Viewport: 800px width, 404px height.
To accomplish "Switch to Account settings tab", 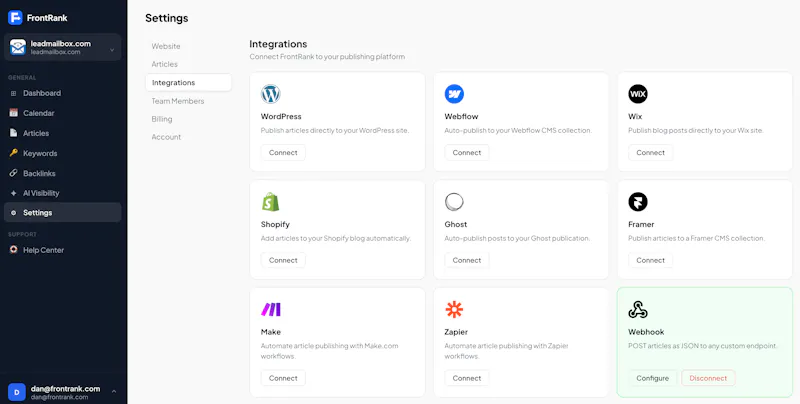I will tap(166, 137).
